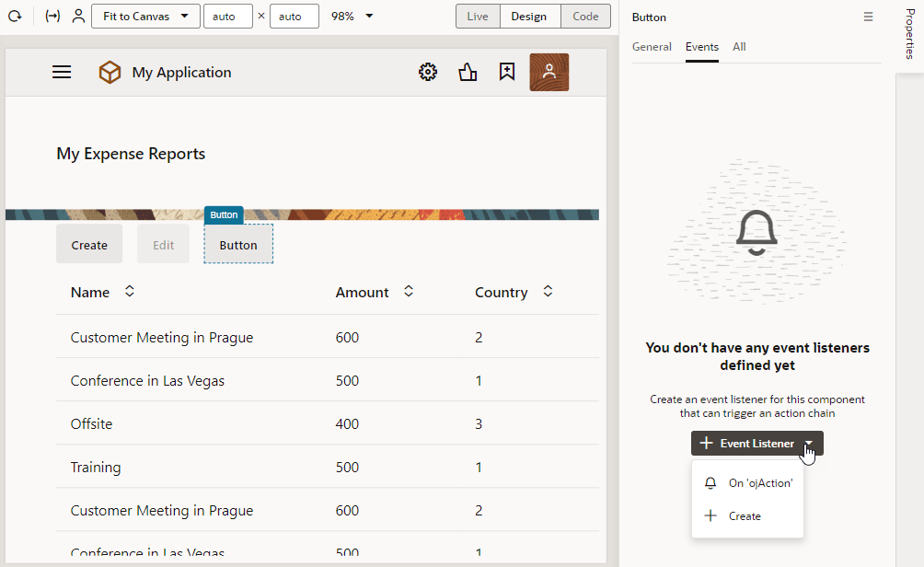
Task: Click the canvas width auto field
Action: click(228, 17)
